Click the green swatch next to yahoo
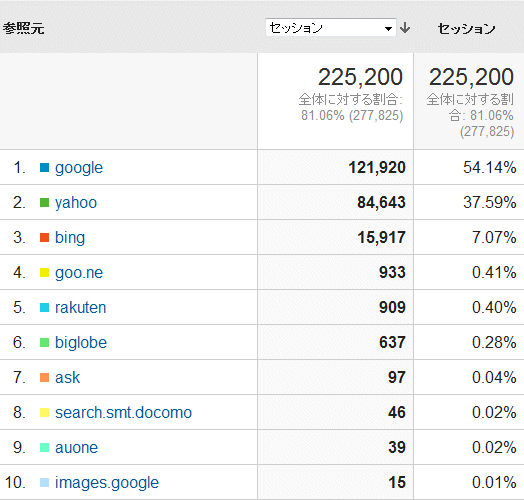 (x=44, y=203)
